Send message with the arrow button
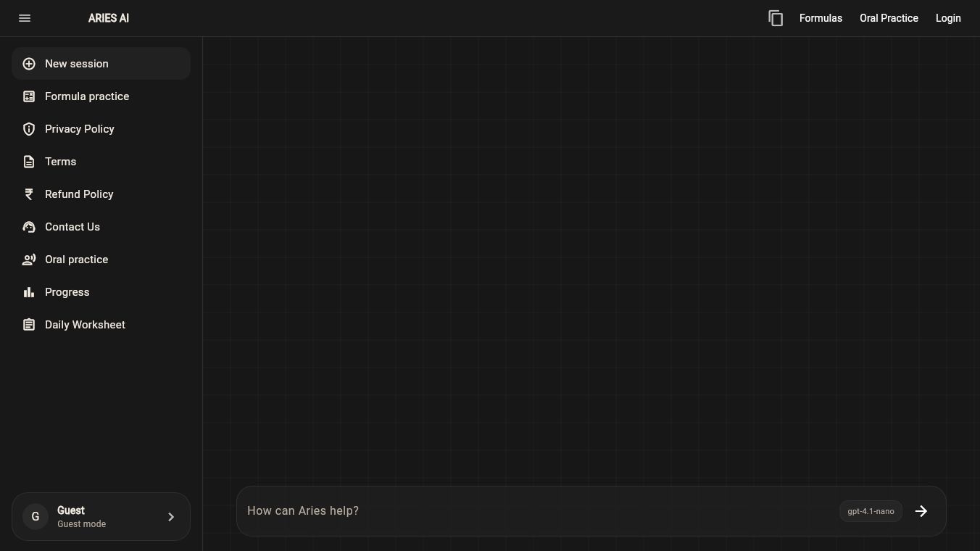Viewport: 980px width, 551px height. 921,511
